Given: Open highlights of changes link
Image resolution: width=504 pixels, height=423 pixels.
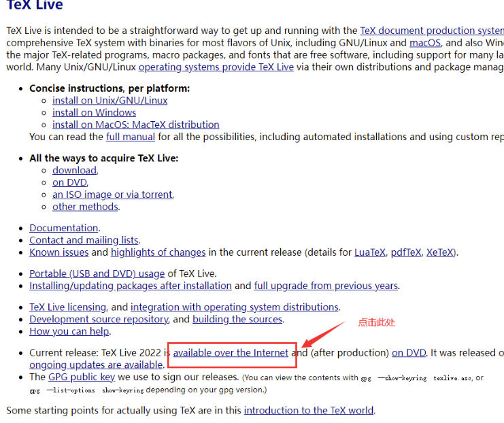Looking at the screenshot, I should (158, 252).
